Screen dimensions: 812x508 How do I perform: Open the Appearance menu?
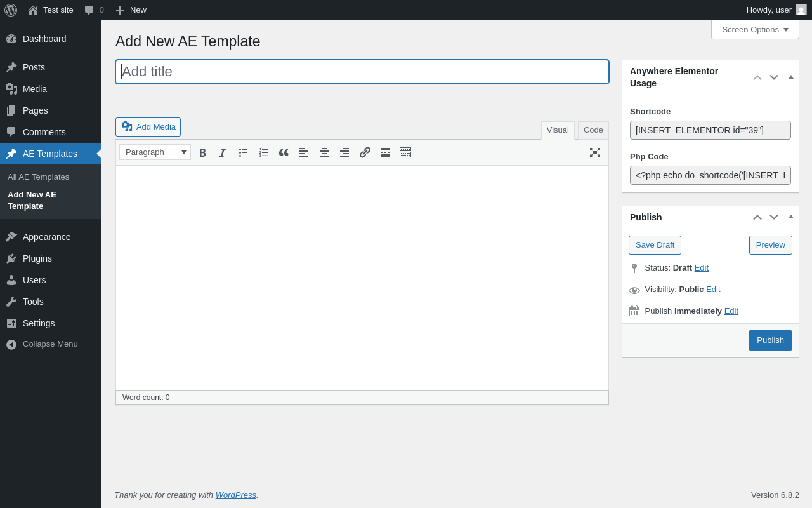tap(51, 237)
